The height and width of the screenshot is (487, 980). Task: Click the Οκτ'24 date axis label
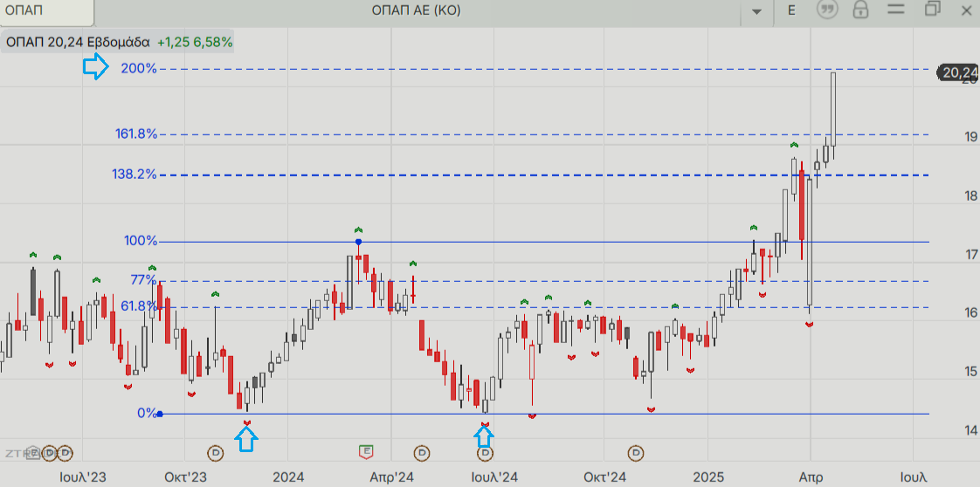[604, 477]
